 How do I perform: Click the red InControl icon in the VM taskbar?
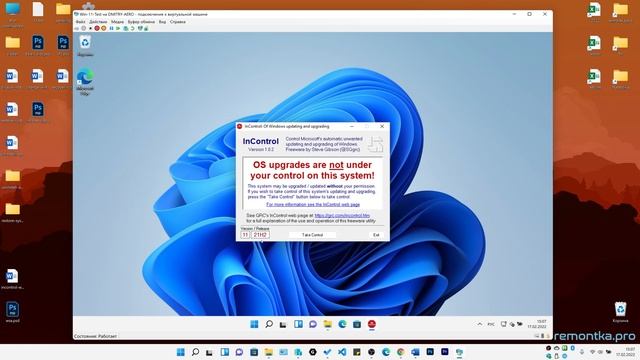tap(371, 324)
